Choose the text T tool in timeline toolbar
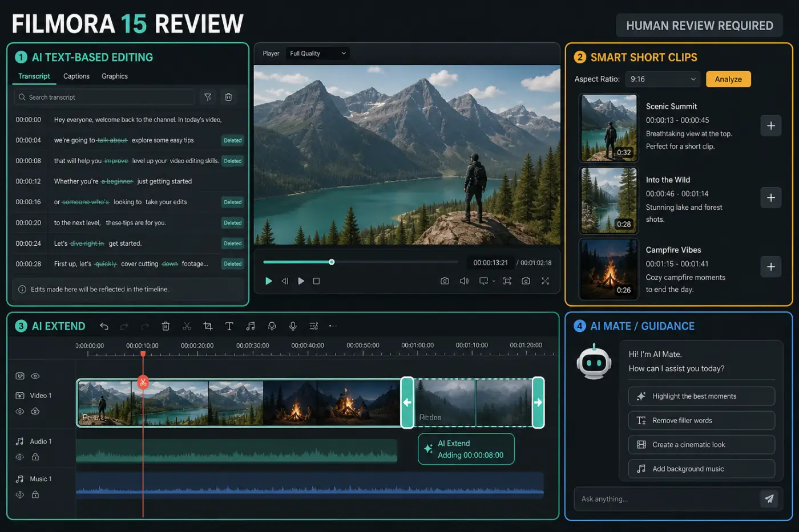The height and width of the screenshot is (532, 799). (229, 326)
